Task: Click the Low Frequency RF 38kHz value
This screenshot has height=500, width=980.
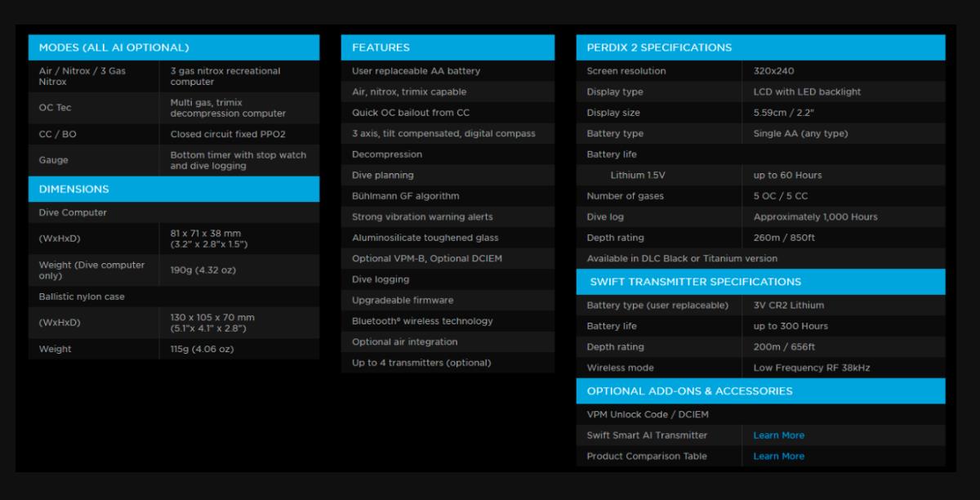Action: (x=811, y=368)
